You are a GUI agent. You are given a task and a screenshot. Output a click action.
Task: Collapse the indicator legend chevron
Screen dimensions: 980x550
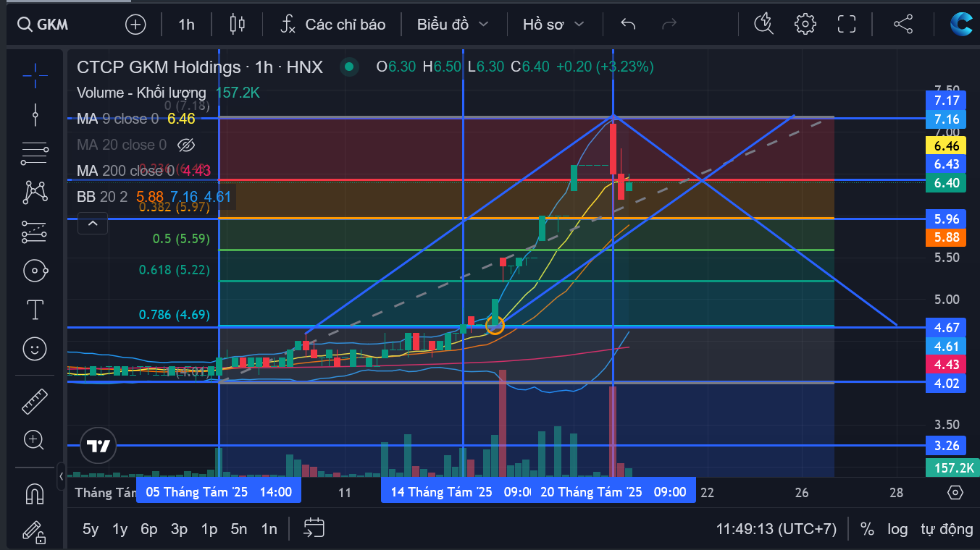[x=93, y=224]
